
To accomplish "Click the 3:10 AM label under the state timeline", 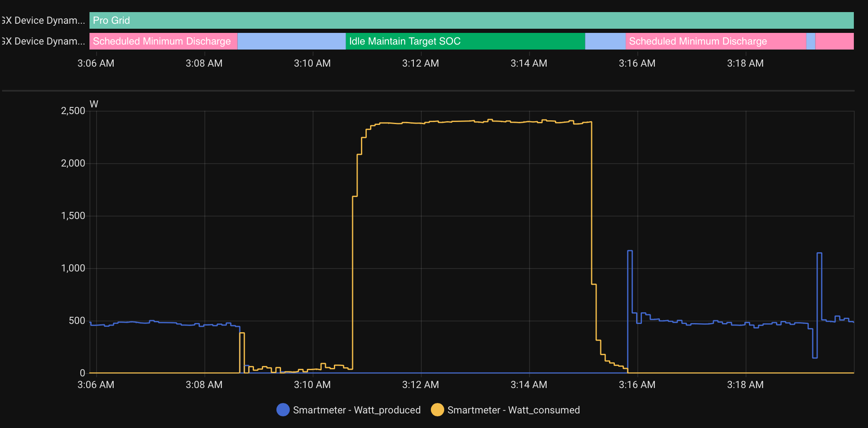I will (x=312, y=63).
